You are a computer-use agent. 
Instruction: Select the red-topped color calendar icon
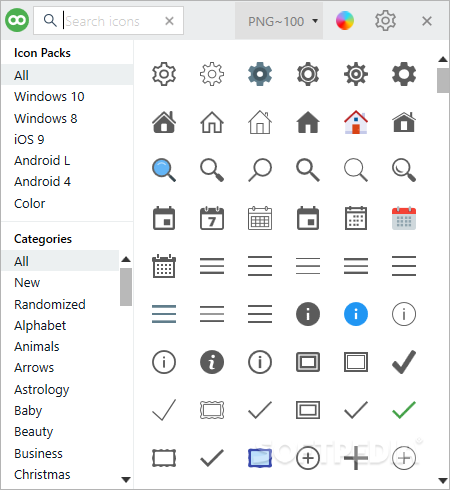click(x=404, y=218)
